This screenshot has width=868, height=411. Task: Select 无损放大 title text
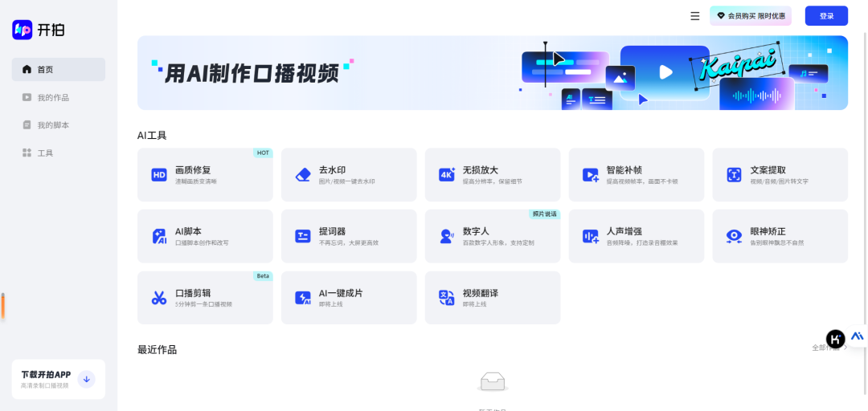click(481, 170)
